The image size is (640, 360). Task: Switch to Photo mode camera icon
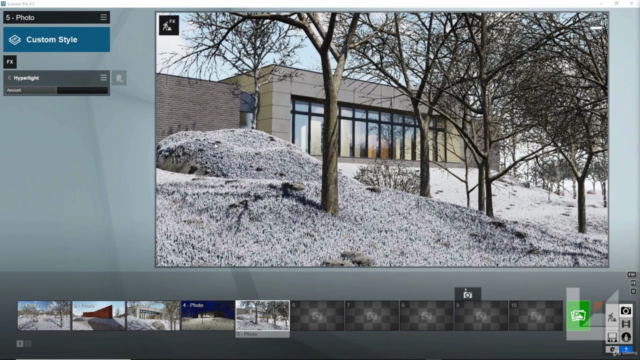point(626,311)
